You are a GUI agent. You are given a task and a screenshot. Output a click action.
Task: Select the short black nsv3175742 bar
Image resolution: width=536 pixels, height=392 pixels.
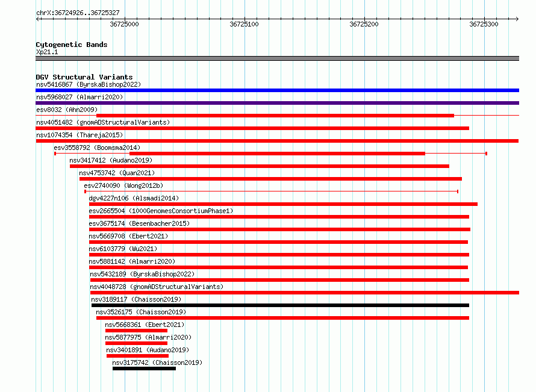[x=145, y=369]
